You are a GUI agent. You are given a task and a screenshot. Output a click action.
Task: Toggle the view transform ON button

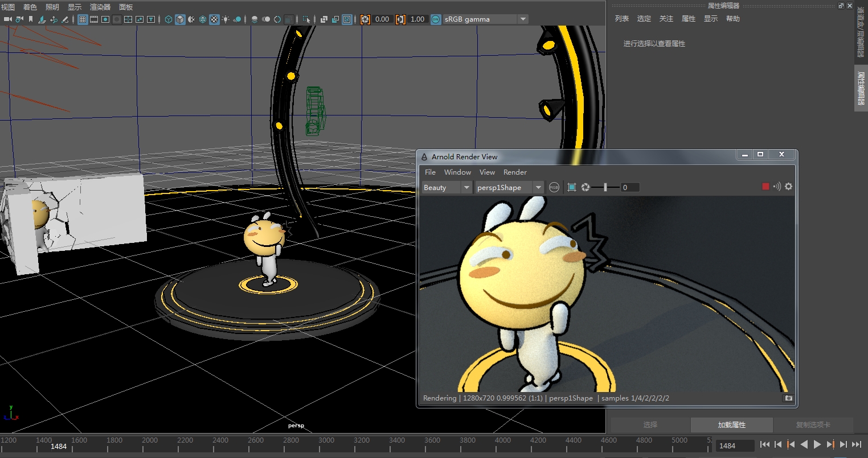pos(436,19)
